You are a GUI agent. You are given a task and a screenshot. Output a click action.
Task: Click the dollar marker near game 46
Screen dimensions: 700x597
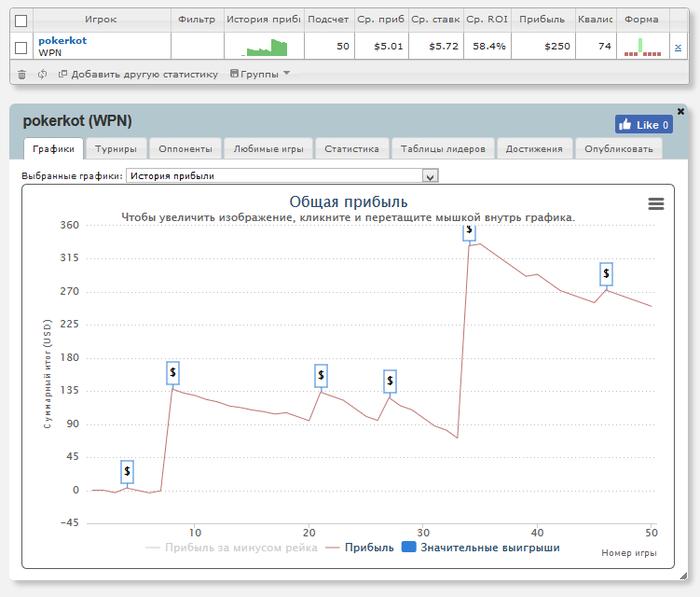point(606,273)
